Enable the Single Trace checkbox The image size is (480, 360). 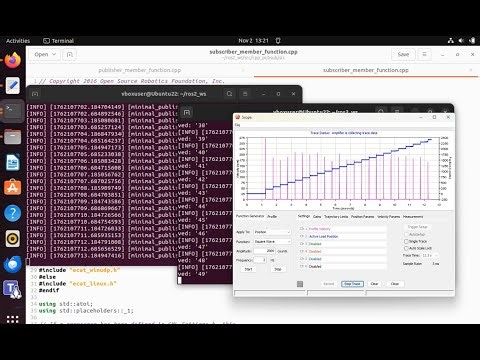coord(406,241)
